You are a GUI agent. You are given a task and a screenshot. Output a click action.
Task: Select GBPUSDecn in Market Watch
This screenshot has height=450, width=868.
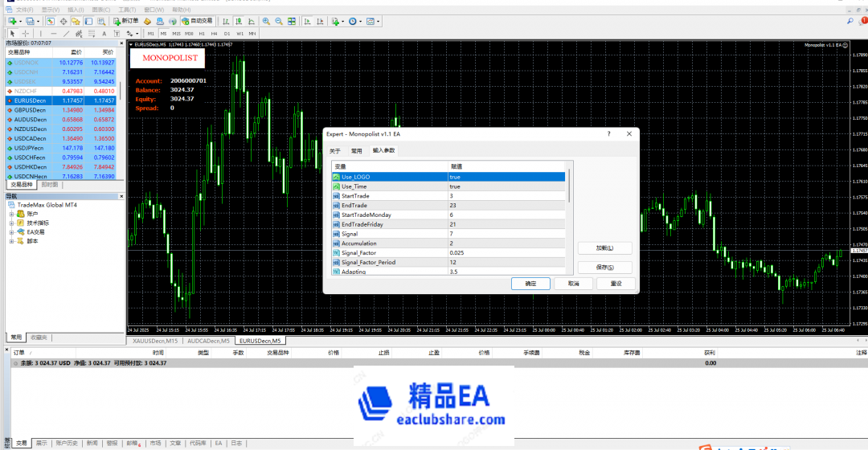click(61, 110)
